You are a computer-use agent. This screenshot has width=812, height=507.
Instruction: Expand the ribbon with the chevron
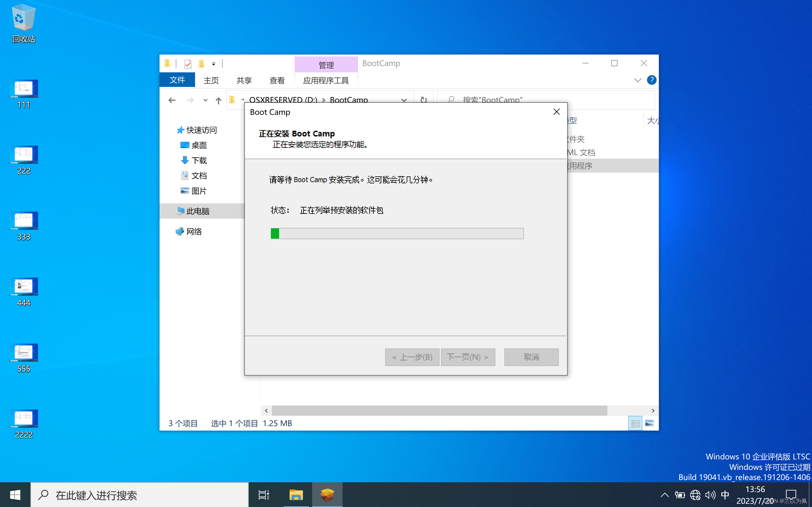(638, 80)
